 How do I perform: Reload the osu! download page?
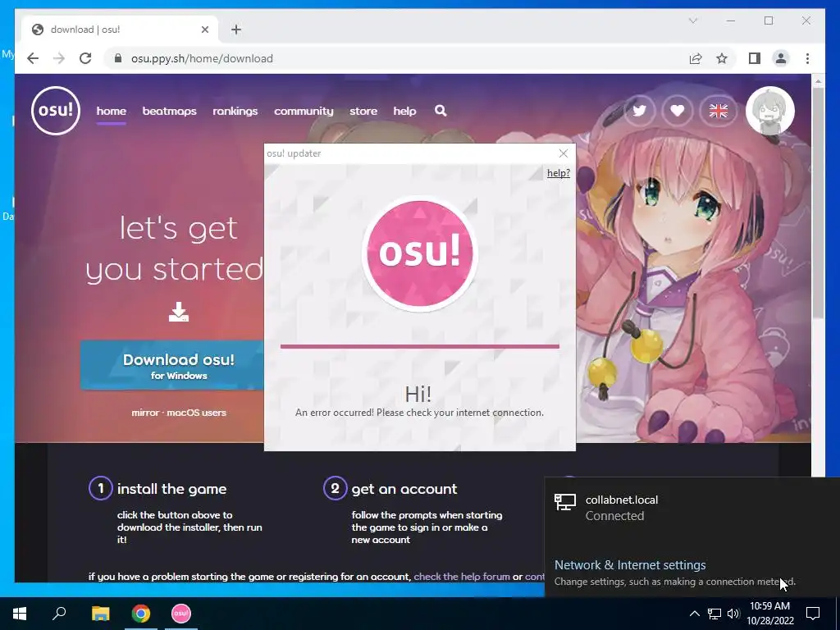[x=85, y=58]
